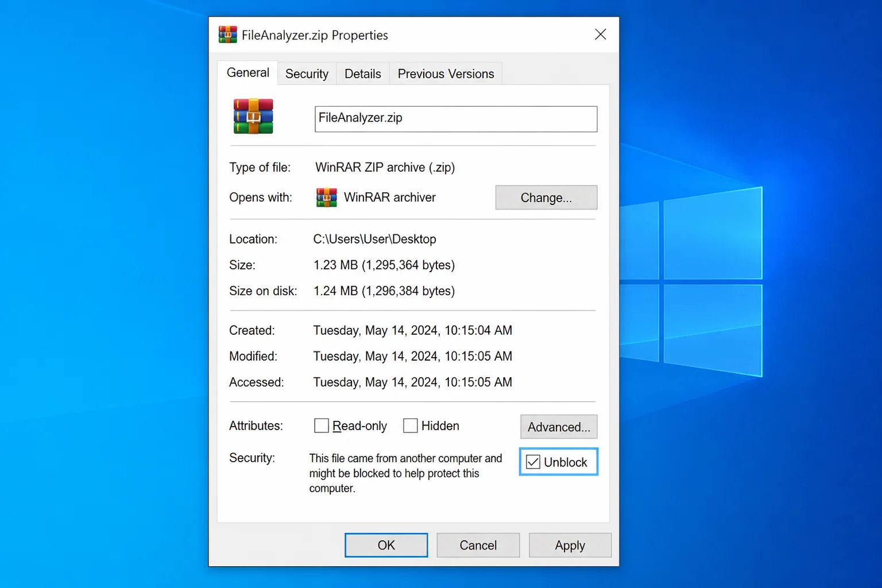Click the WinRAR archiver icon next to Opens with
The width and height of the screenshot is (882, 588).
pos(327,198)
